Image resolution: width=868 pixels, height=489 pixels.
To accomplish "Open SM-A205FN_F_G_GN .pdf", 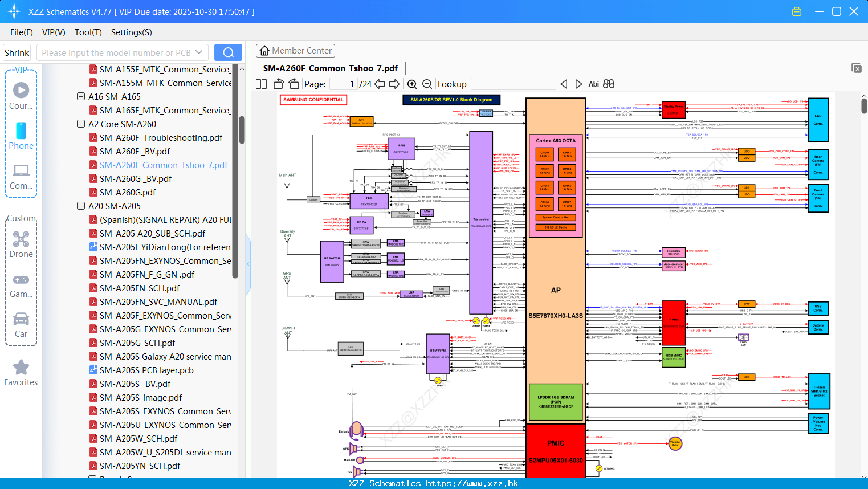I will (x=142, y=275).
